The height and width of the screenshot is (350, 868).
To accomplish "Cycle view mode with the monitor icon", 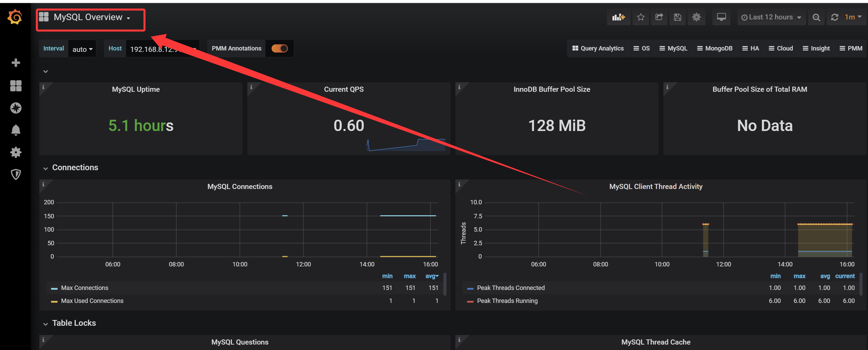I will [x=721, y=17].
